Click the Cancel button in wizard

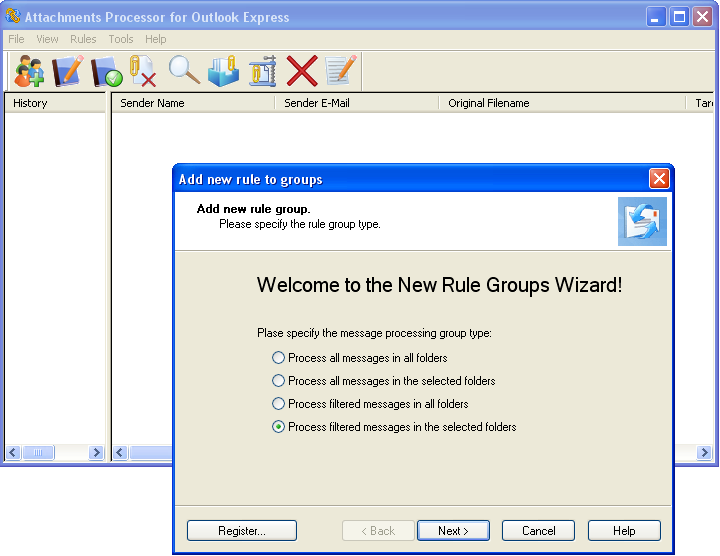click(539, 531)
